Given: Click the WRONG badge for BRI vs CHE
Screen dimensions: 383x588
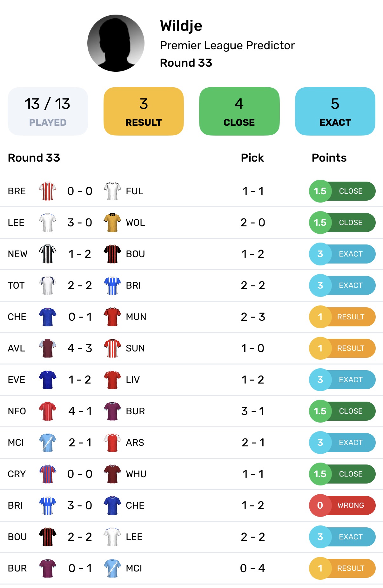Looking at the screenshot, I should point(342,505).
